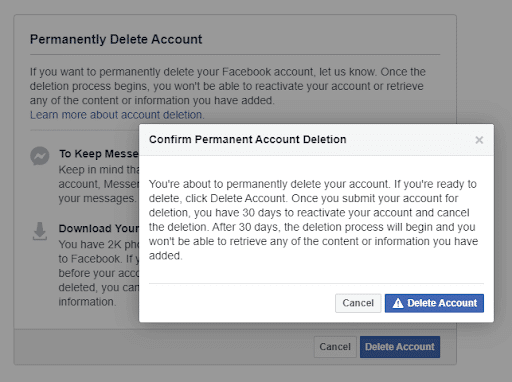512x382 pixels.
Task: Click the Permanently Delete Account heading
Action: (x=116, y=39)
